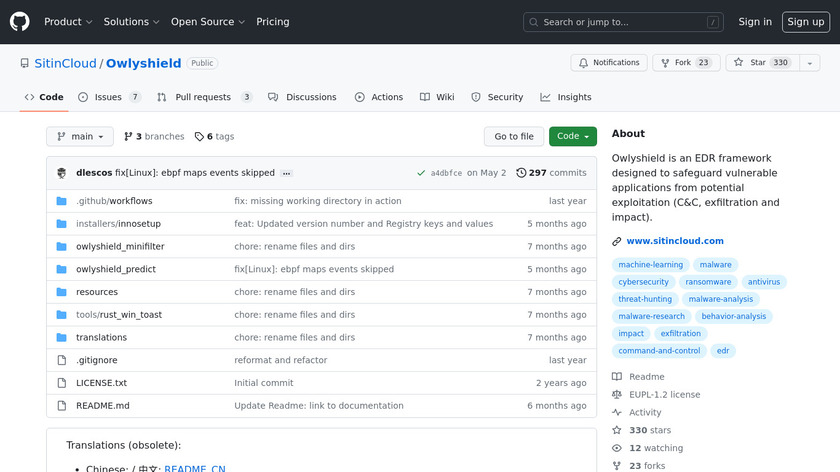The height and width of the screenshot is (472, 840).
Task: Click the search or jump to field
Action: [x=623, y=22]
